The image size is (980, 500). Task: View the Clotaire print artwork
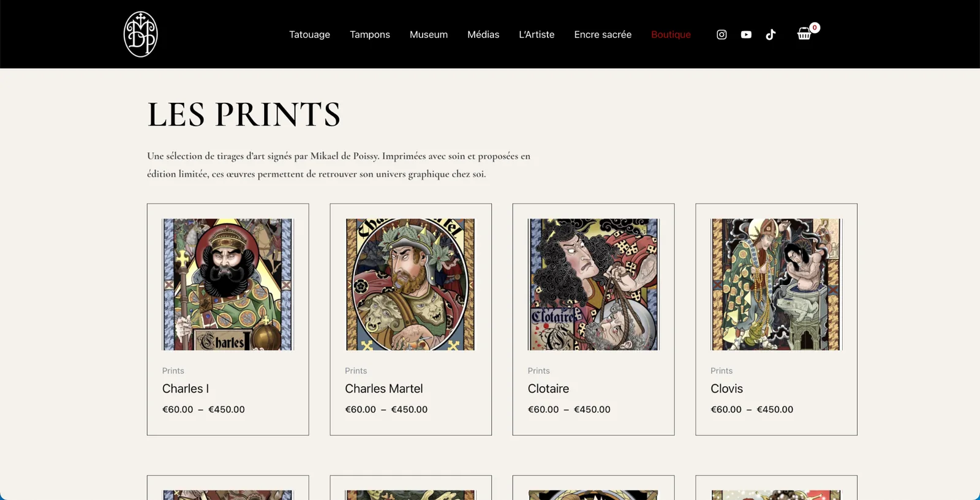tap(594, 285)
